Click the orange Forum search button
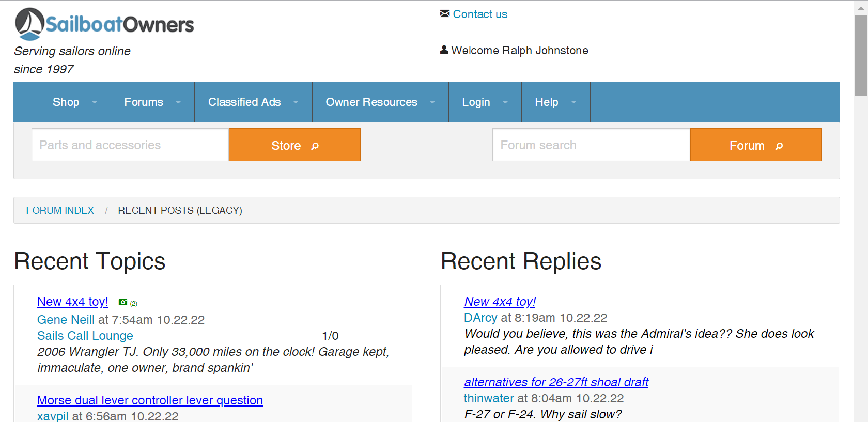This screenshot has height=422, width=868. [x=756, y=145]
